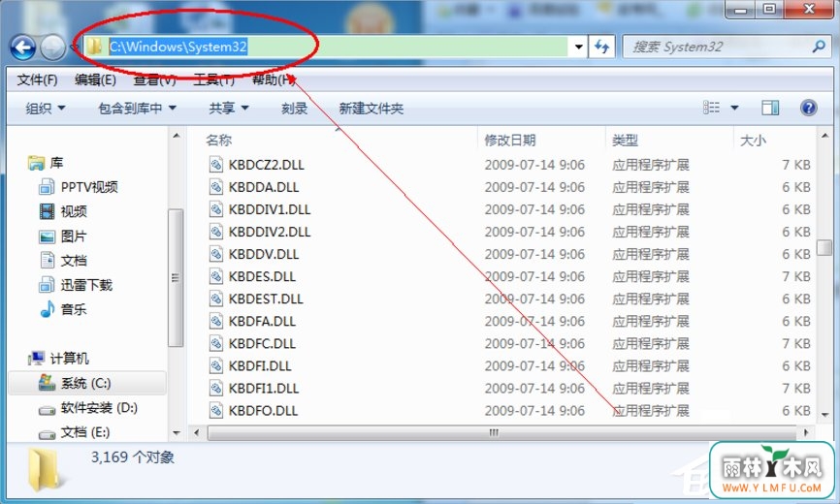Click the 3,169 个对象 status text

(132, 457)
